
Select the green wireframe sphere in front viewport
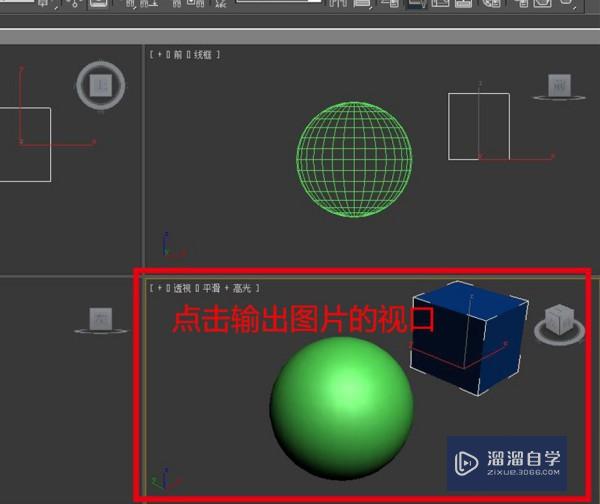[354, 159]
